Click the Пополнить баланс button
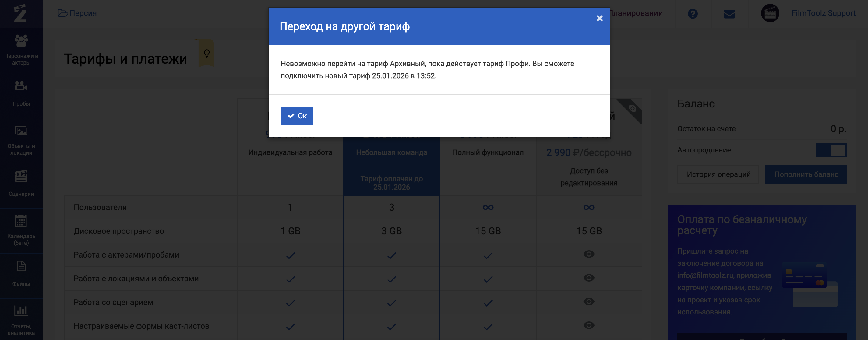The height and width of the screenshot is (340, 868). click(x=806, y=174)
